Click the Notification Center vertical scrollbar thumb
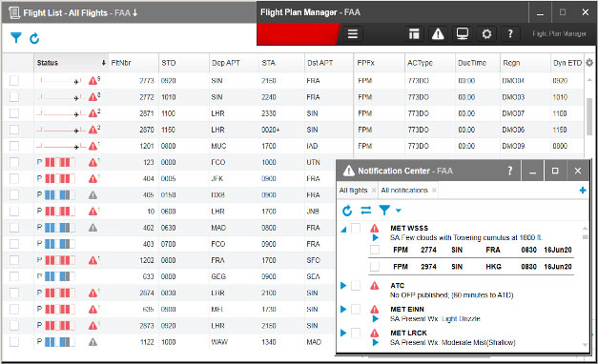Image resolution: width=598 pixels, height=364 pixels. point(585,237)
